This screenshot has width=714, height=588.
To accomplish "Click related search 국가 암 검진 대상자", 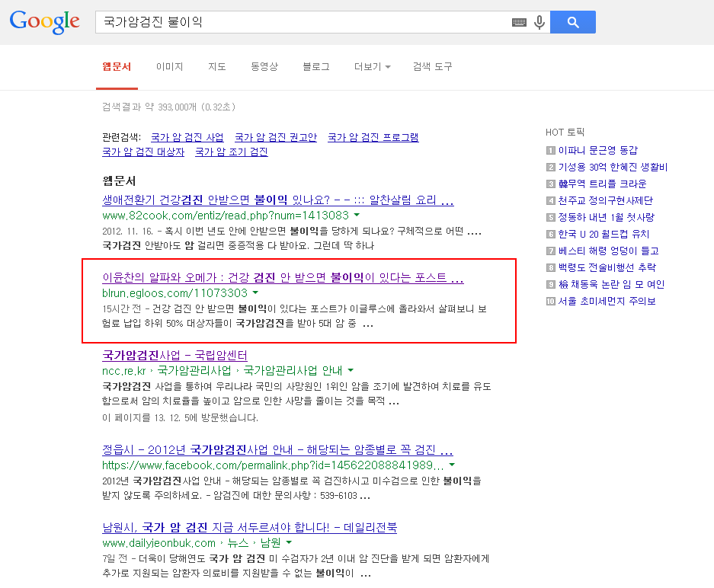I will tap(143, 152).
